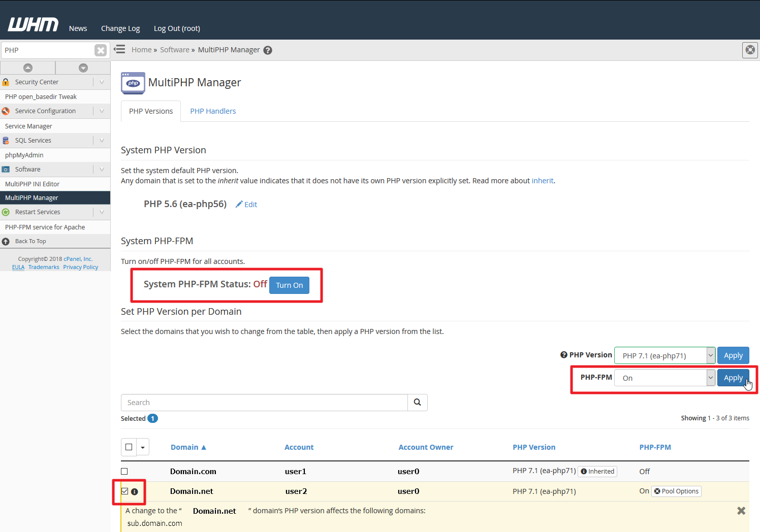The width and height of the screenshot is (760, 532).
Task: Click Edit next to PHP 5.6 system version
Action: [x=246, y=204]
